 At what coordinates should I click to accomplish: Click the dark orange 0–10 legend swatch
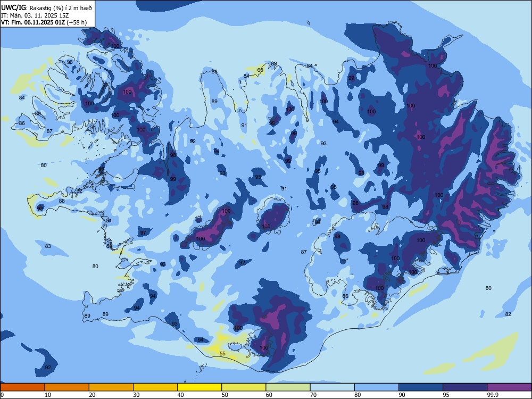pos(22,387)
